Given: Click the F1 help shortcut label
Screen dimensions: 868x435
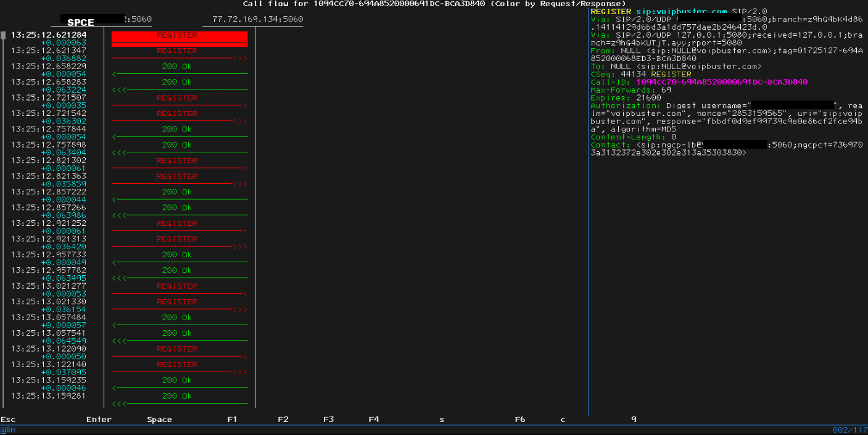Looking at the screenshot, I should click(232, 420).
